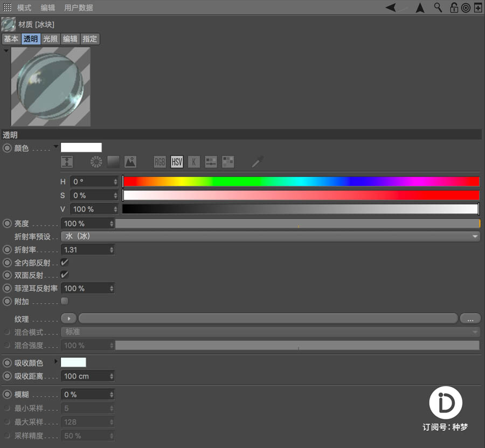The height and width of the screenshot is (448, 485).
Task: Switch to the 指定 tab
Action: tap(89, 39)
